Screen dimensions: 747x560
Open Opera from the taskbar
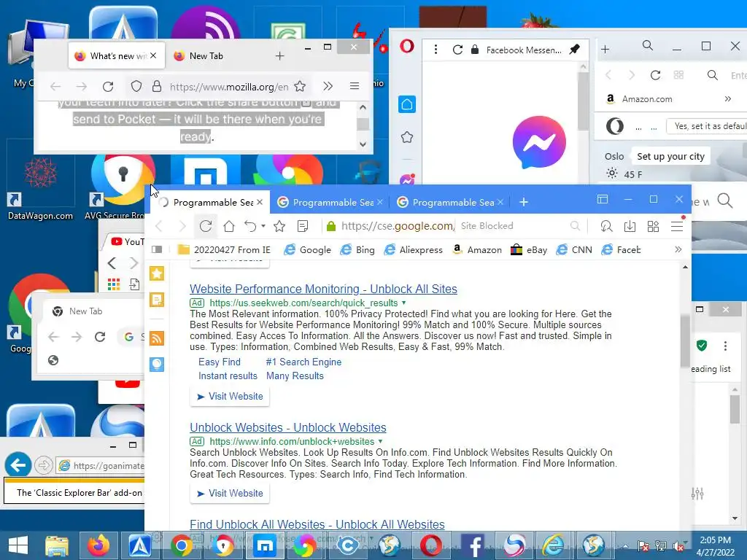coord(430,545)
